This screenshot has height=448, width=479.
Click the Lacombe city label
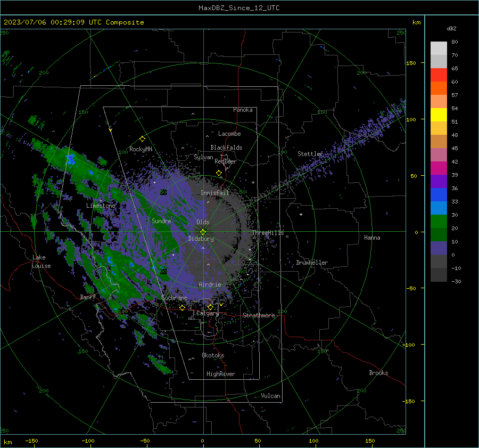(x=229, y=134)
